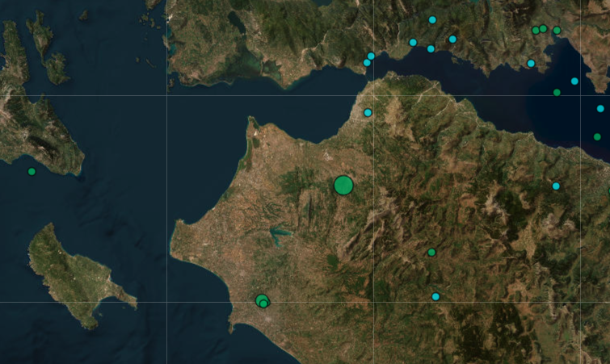Click the lone cyan marker in the eastern mountains
The width and height of the screenshot is (610, 364).
pyautogui.click(x=556, y=186)
